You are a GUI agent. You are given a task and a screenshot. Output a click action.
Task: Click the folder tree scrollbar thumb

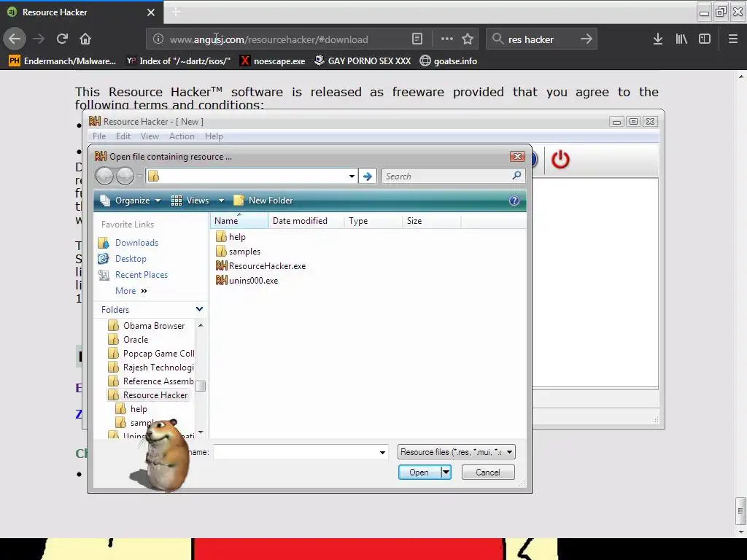pos(201,386)
